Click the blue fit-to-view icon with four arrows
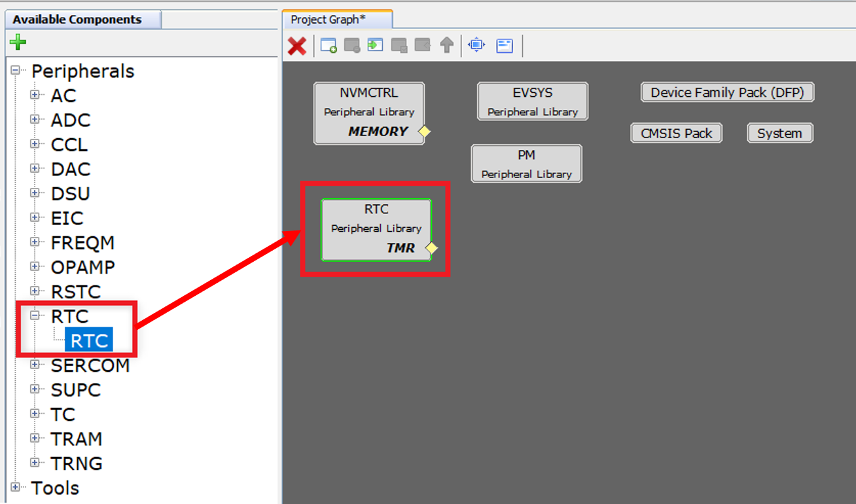The image size is (856, 504). (476, 46)
